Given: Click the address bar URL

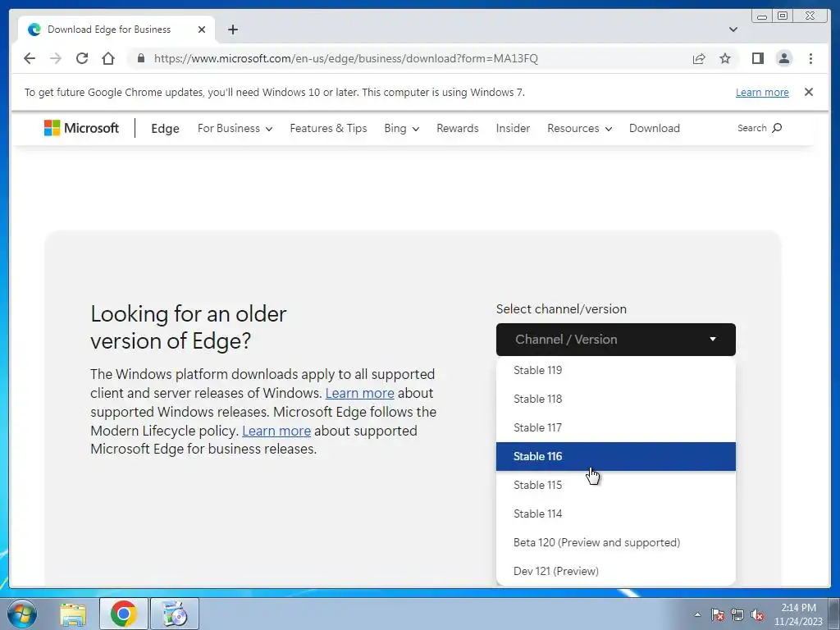Looking at the screenshot, I should point(346,58).
